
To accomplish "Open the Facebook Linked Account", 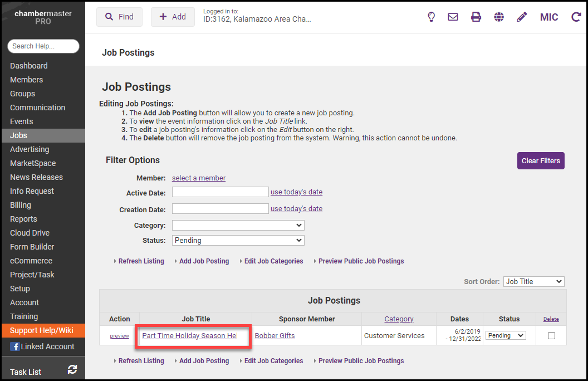I will pyautogui.click(x=42, y=346).
